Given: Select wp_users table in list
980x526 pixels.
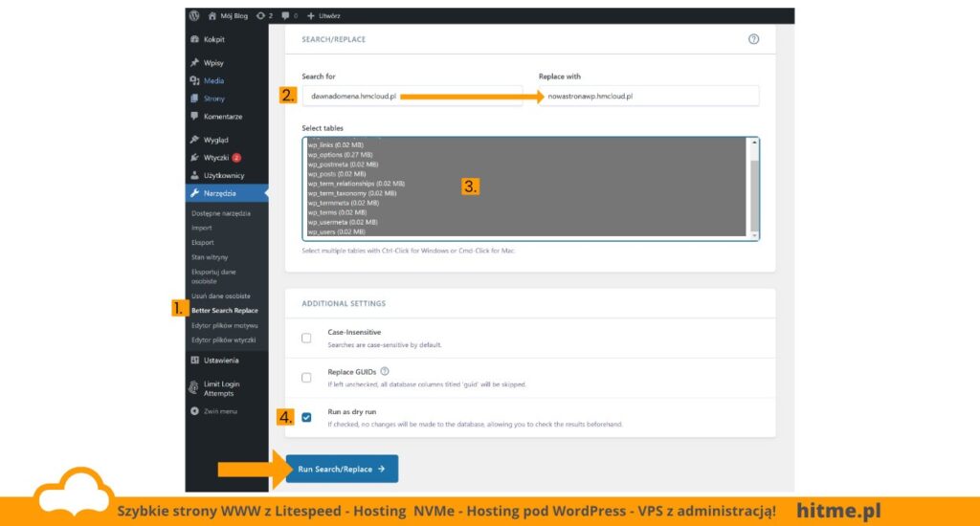Looking at the screenshot, I should pos(526,231).
